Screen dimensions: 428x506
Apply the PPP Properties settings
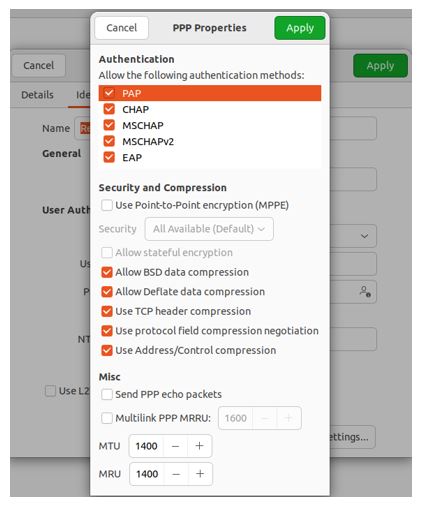click(x=300, y=28)
